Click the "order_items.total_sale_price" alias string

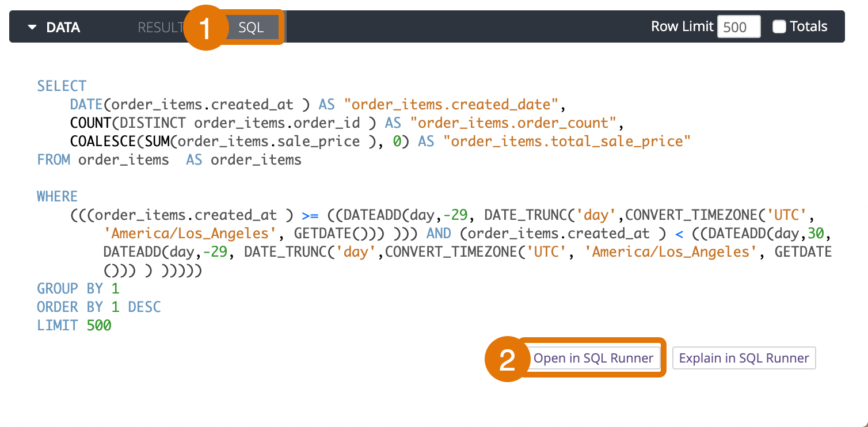click(566, 142)
